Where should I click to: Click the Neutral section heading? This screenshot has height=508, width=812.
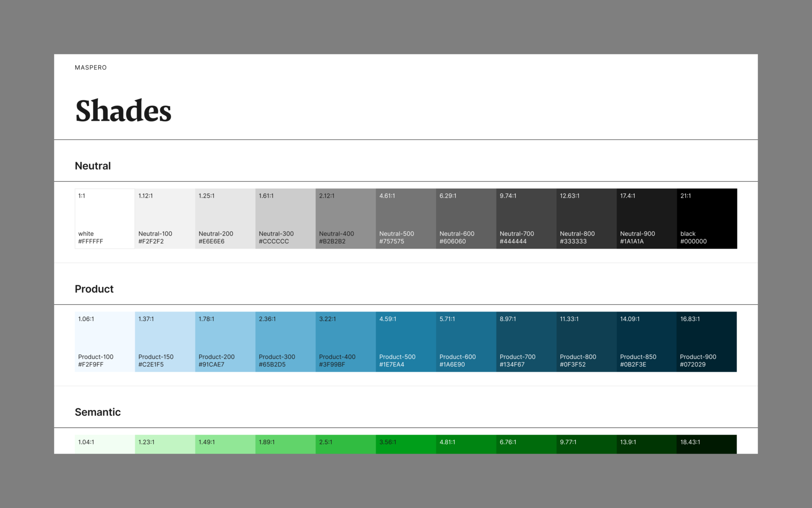(x=93, y=166)
